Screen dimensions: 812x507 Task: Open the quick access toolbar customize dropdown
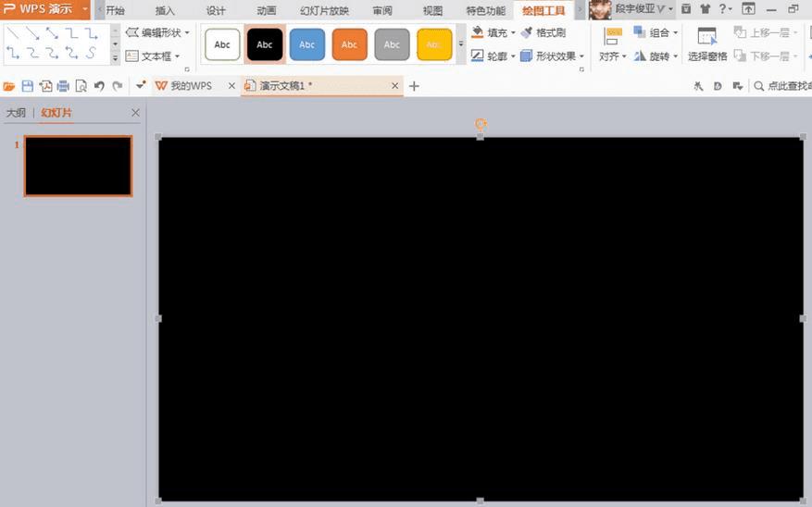(141, 86)
